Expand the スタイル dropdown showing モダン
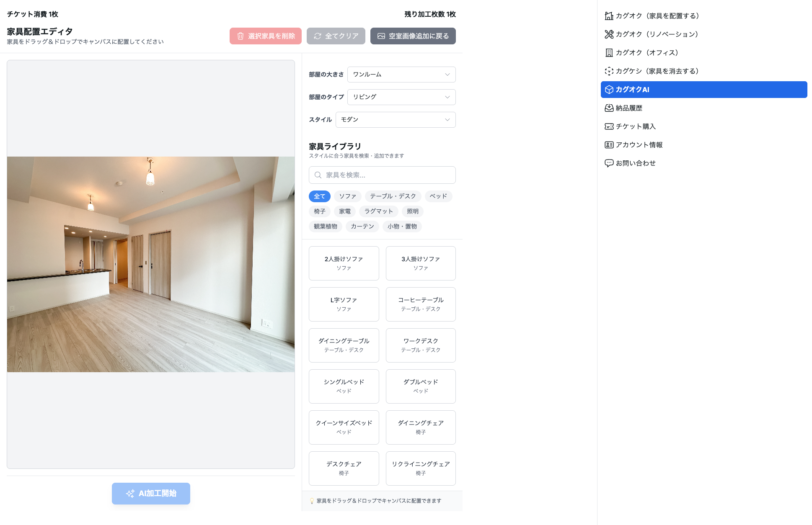The height and width of the screenshot is (525, 812). pos(395,120)
